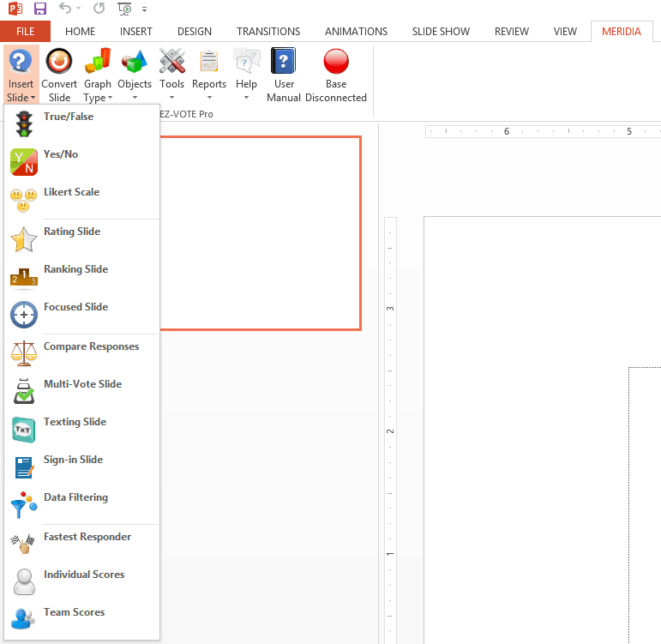The height and width of the screenshot is (644, 661).
Task: Select Ranking Slide menu entry
Action: 82,277
